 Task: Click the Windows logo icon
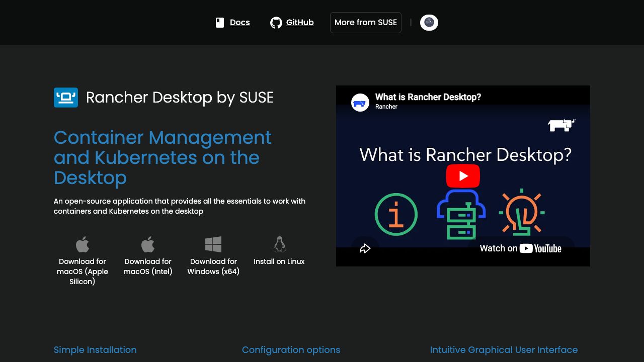(213, 244)
